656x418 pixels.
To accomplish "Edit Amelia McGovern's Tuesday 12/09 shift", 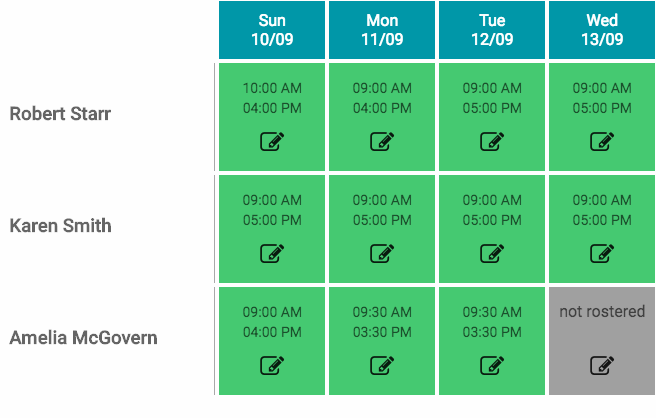I will click(491, 365).
